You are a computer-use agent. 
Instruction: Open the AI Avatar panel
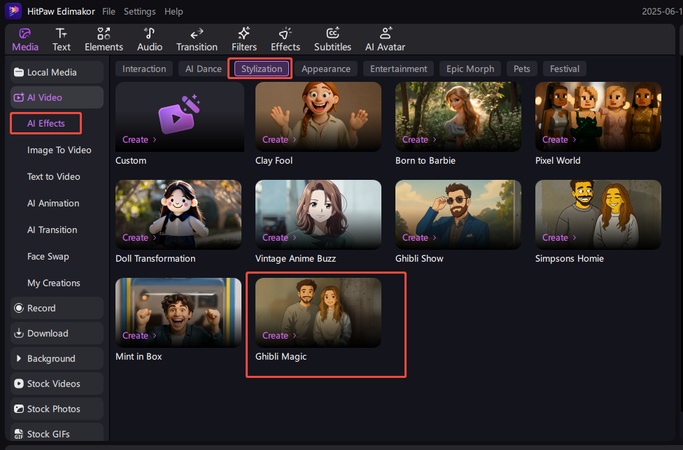tap(385, 39)
